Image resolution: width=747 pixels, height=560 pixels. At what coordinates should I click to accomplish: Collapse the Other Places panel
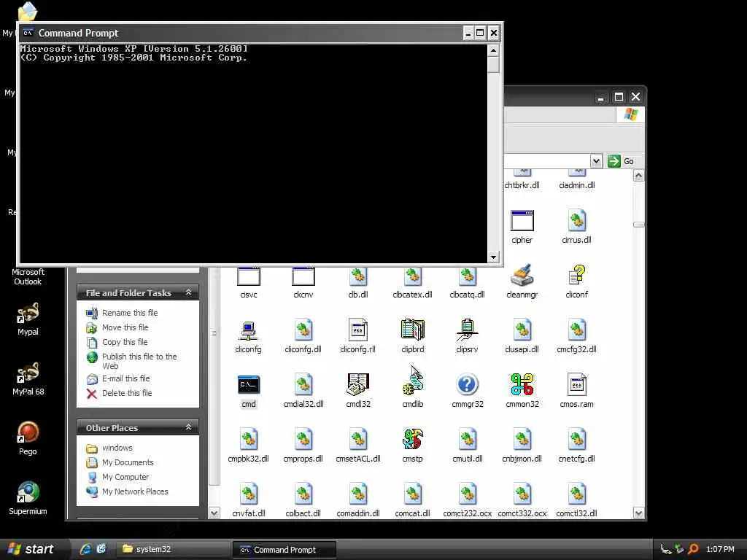[x=189, y=427]
